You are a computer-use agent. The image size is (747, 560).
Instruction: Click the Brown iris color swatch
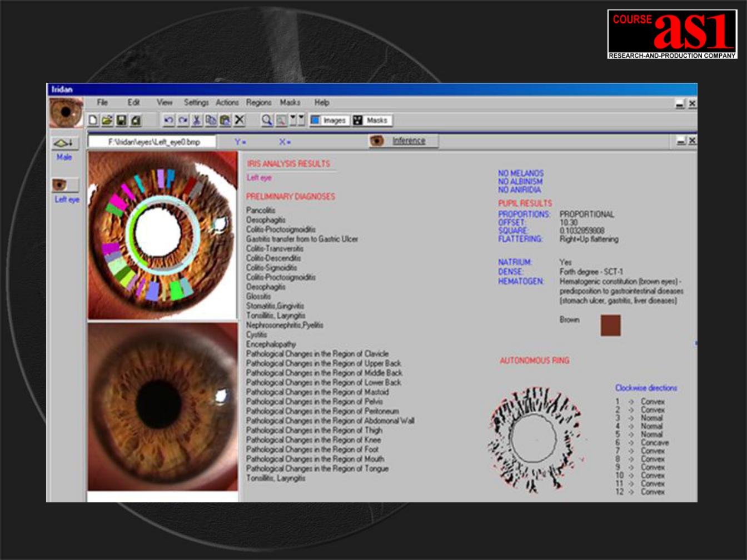[x=610, y=326]
